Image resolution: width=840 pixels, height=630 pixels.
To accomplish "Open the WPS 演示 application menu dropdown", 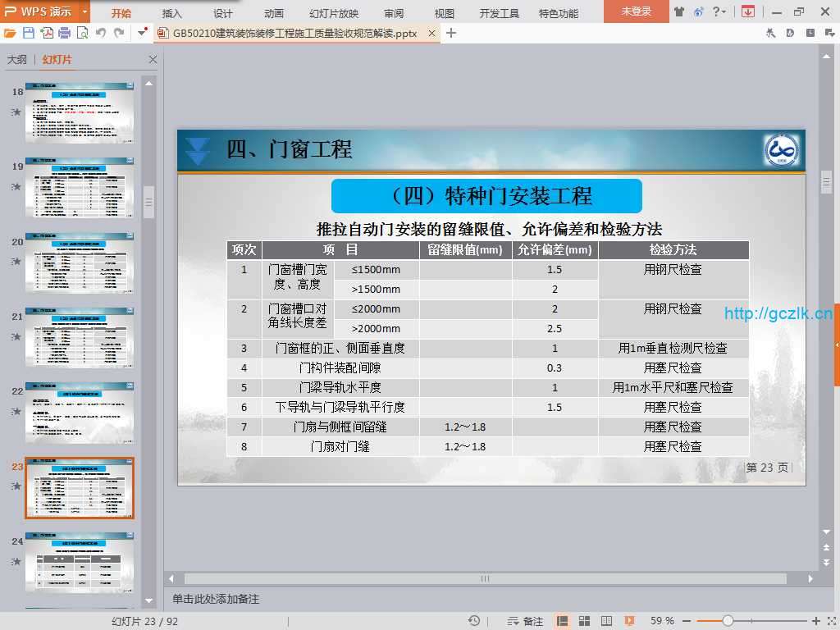I will coord(85,11).
